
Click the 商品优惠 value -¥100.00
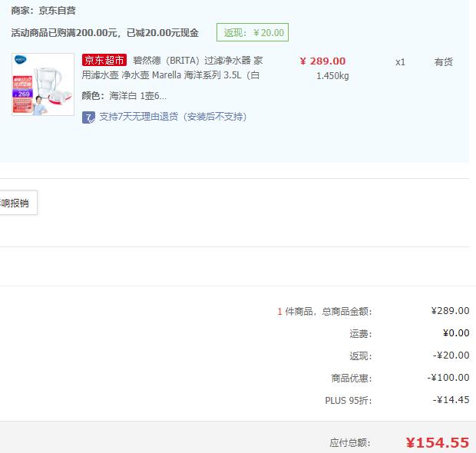[x=448, y=378]
